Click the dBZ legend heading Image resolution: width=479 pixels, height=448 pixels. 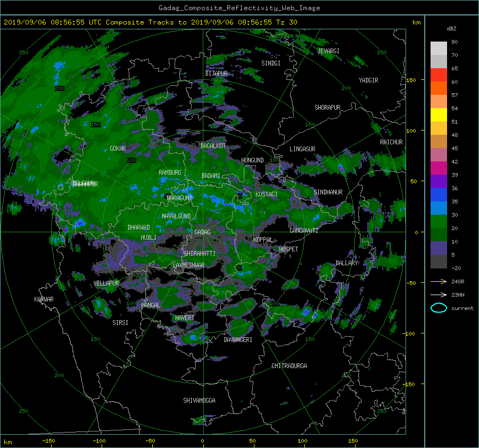tap(451, 29)
